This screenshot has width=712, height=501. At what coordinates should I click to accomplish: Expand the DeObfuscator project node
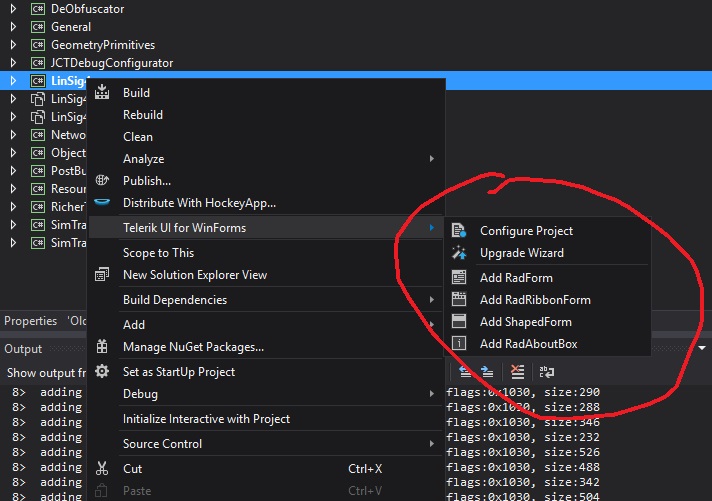pos(12,9)
